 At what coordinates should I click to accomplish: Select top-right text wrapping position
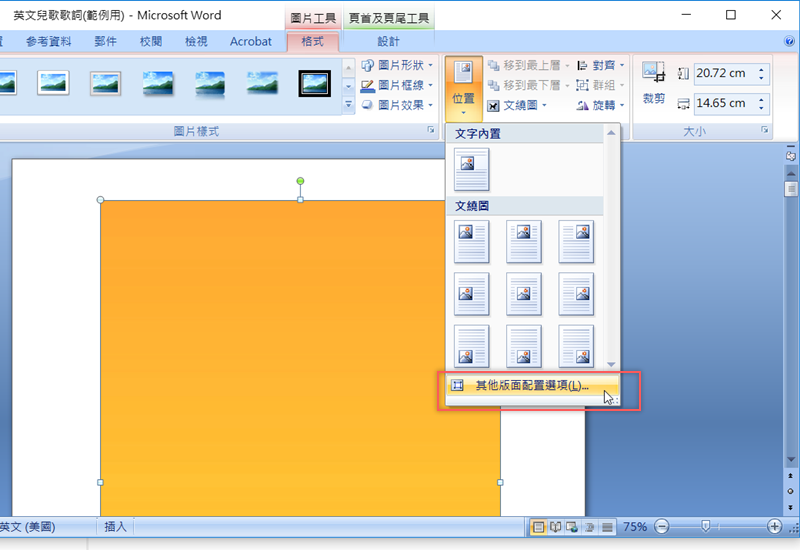tap(576, 241)
